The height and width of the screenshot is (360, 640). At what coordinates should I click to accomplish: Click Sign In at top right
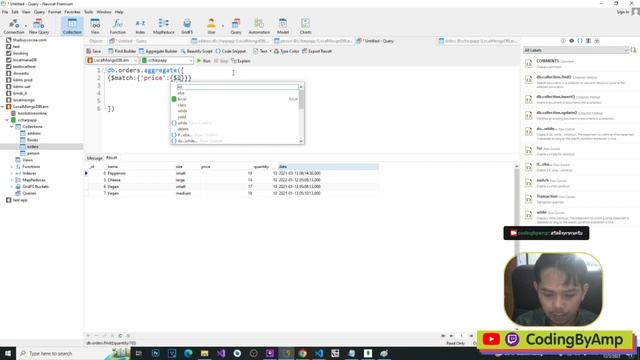point(623,12)
